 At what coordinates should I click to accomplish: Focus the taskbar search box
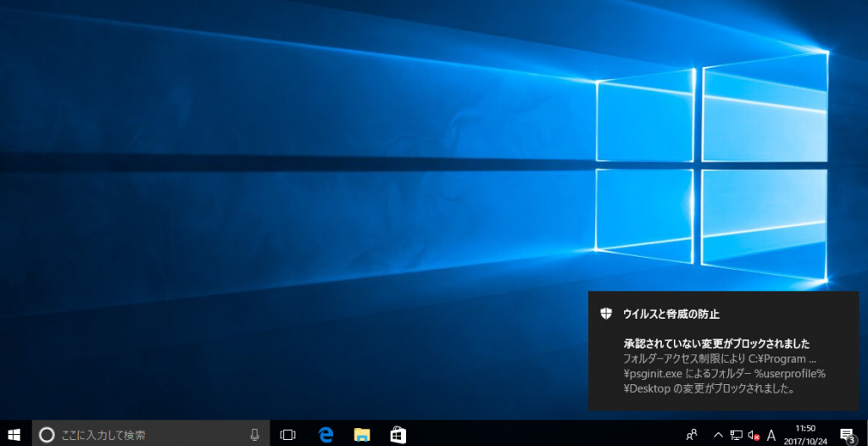point(151,435)
